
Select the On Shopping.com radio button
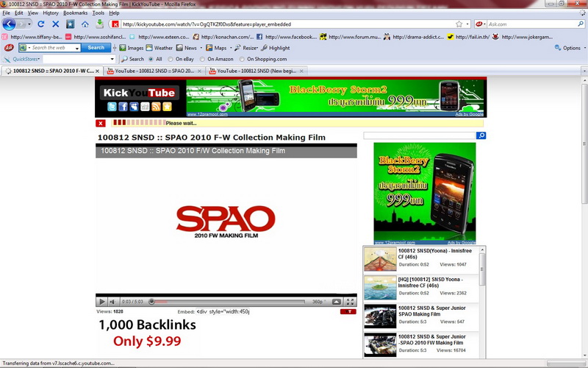pos(242,59)
